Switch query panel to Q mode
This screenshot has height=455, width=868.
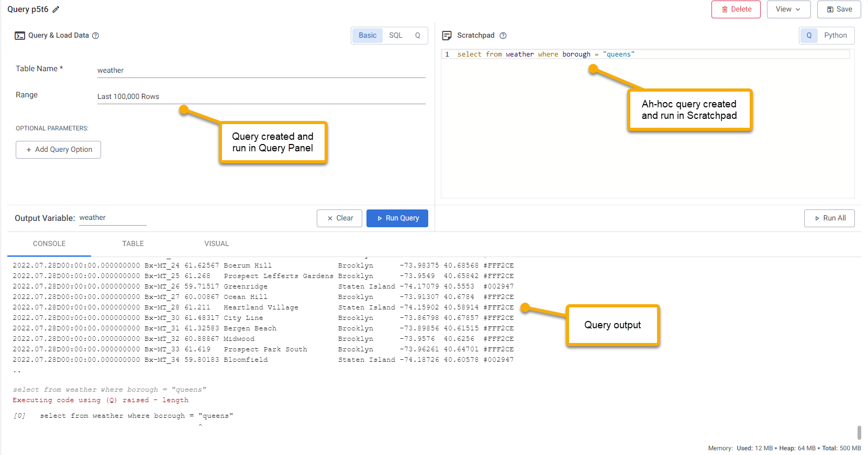point(418,36)
